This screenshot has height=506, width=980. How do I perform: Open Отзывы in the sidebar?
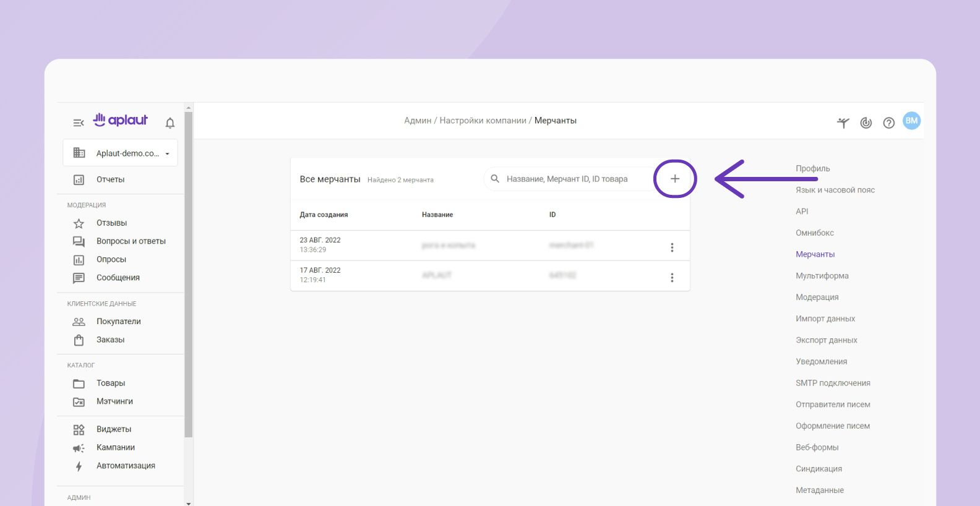pos(111,223)
